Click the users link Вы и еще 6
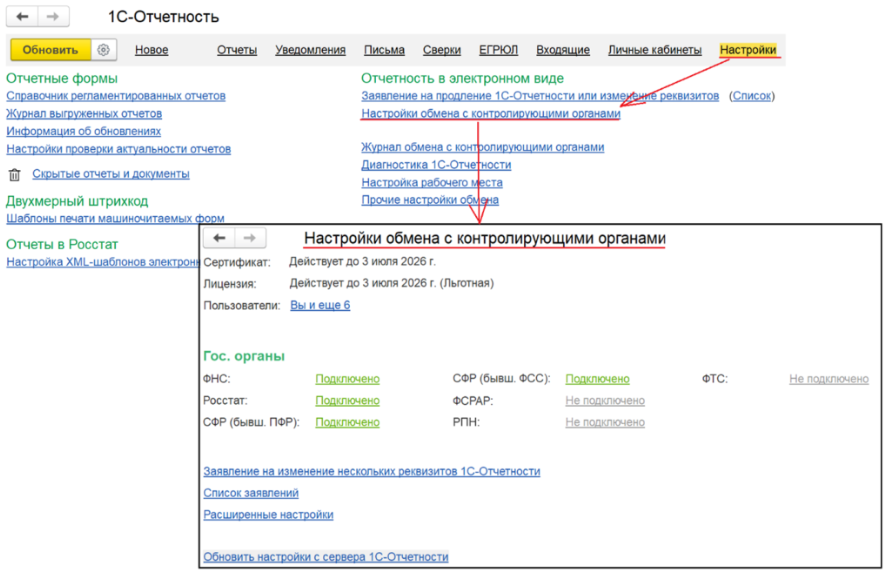Screen dimensions: 886x572 [x=320, y=305]
